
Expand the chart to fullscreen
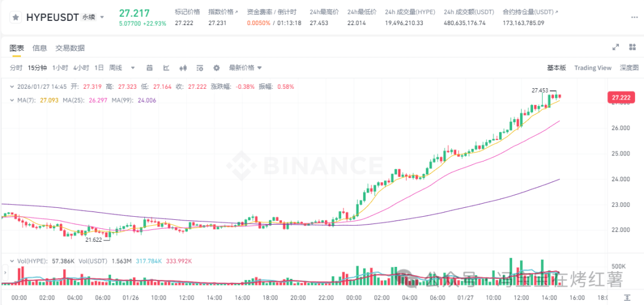point(615,47)
